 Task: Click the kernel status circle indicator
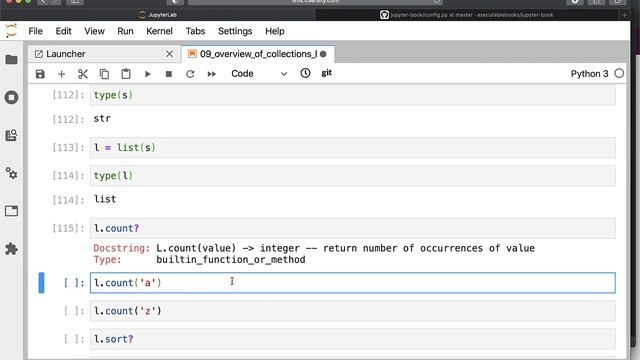pos(619,73)
